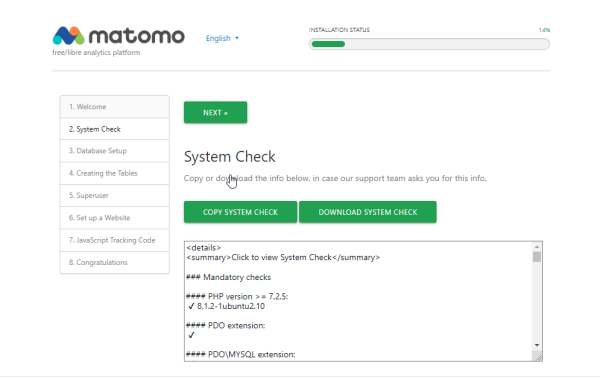Click the Matomo logo

pyautogui.click(x=119, y=36)
